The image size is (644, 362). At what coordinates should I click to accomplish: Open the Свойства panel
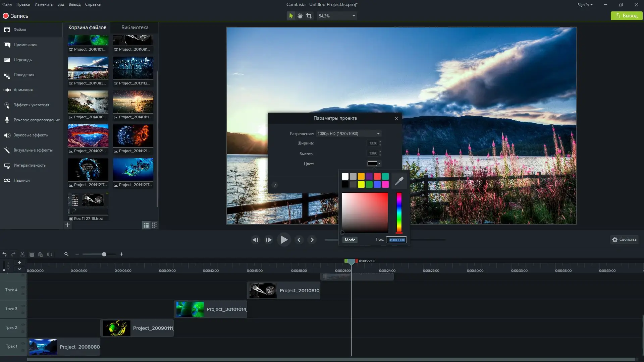624,239
